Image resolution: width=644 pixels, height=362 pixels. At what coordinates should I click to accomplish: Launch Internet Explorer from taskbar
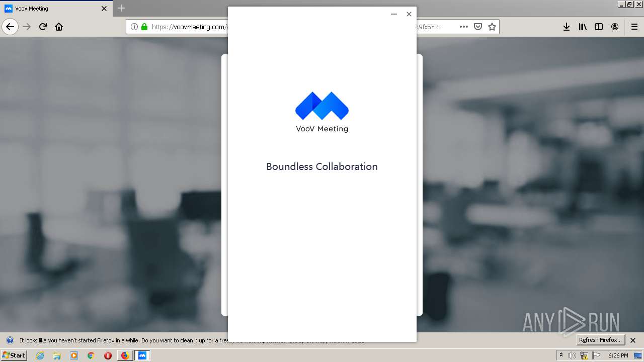(x=40, y=355)
